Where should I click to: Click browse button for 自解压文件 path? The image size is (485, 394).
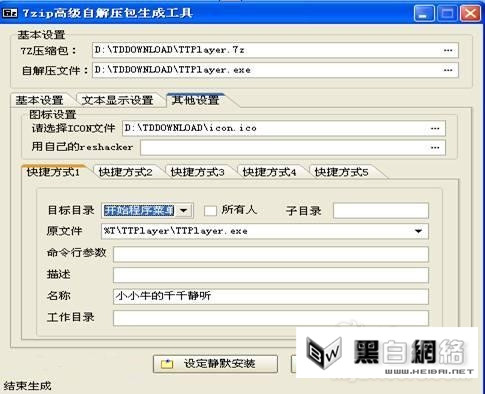pos(448,70)
